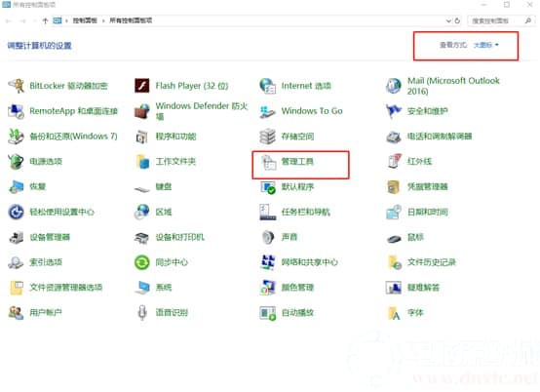Viewport: 540px width, 392px height.
Task: Open the 索引选项 icon
Action: point(16,262)
